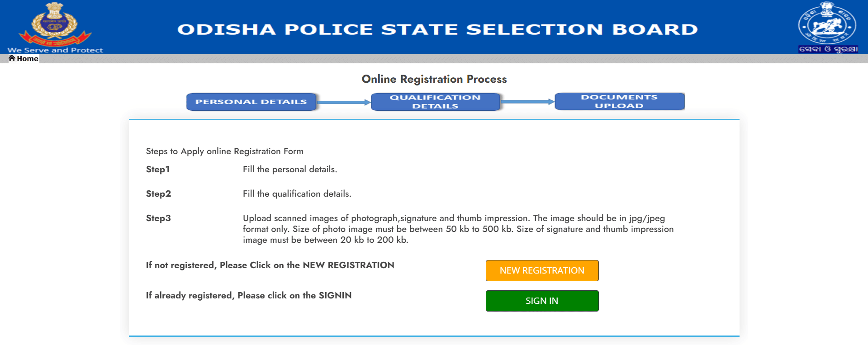Click the Step2 label

pos(158,194)
